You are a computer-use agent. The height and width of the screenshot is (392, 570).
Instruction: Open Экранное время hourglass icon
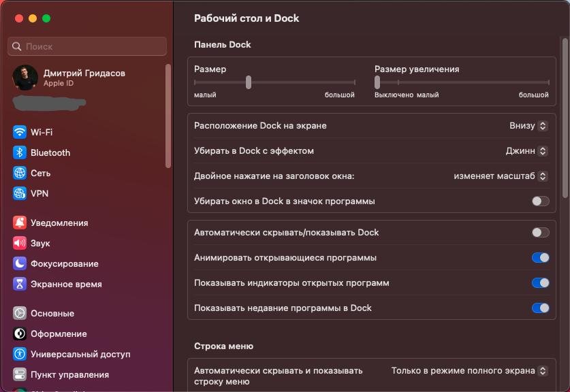20,284
